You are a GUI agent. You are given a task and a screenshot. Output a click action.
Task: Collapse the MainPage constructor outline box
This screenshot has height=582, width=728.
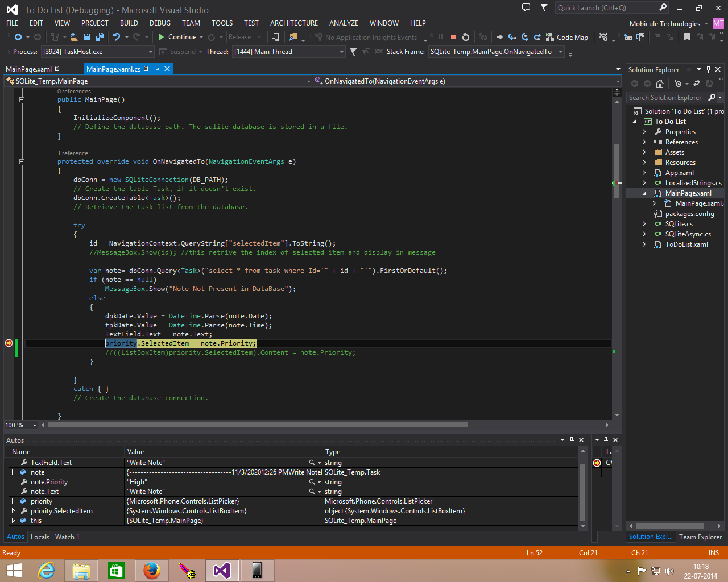22,99
